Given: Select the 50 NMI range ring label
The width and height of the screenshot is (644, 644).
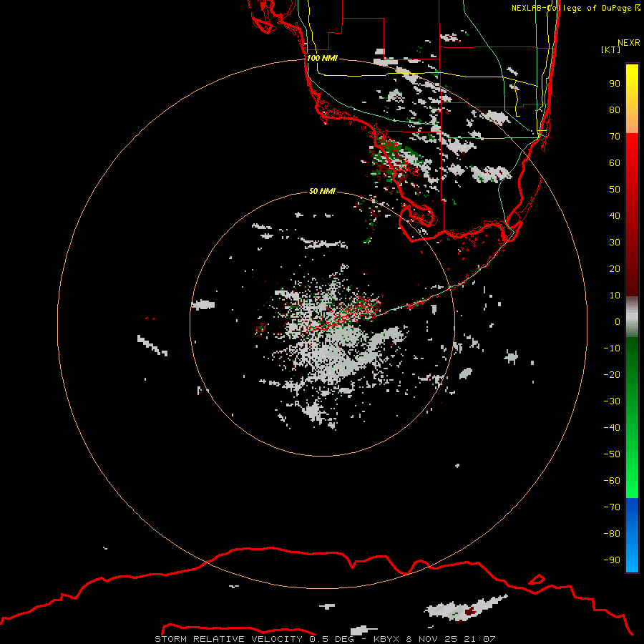Looking at the screenshot, I should [x=322, y=191].
